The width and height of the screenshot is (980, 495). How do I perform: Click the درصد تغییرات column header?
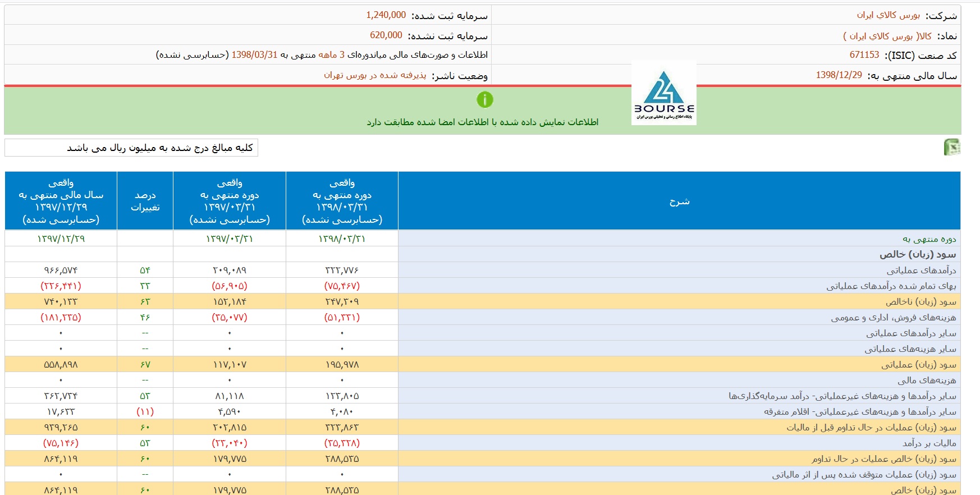point(145,201)
